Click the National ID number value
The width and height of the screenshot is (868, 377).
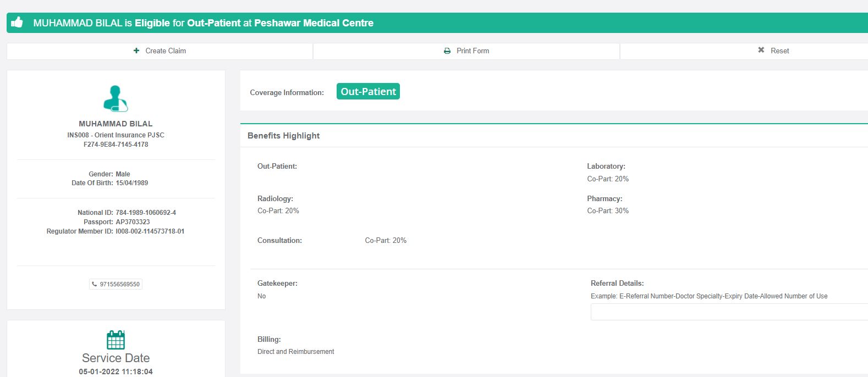click(146, 213)
